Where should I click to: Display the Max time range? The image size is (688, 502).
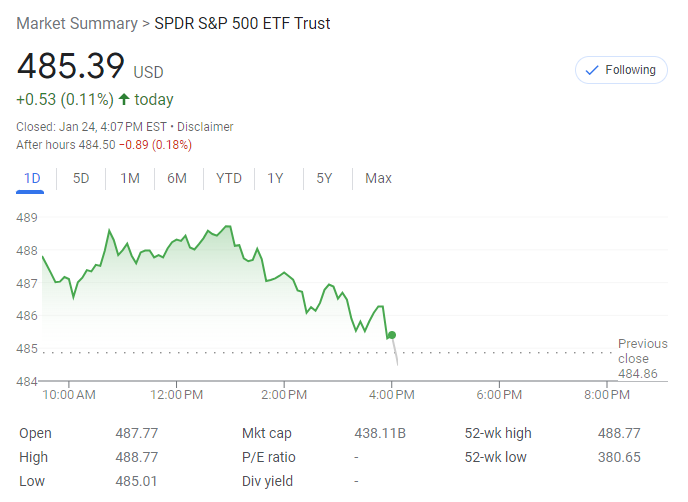click(378, 178)
